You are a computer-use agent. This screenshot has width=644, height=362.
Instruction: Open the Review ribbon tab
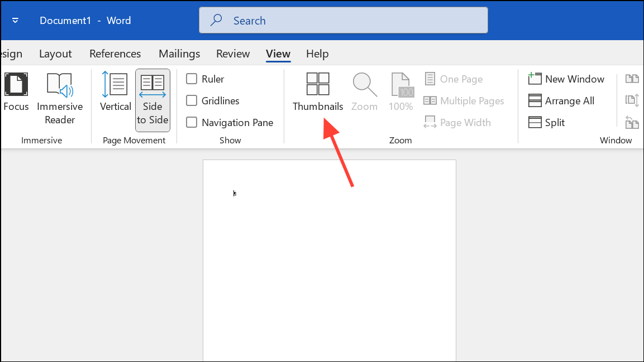coord(233,54)
